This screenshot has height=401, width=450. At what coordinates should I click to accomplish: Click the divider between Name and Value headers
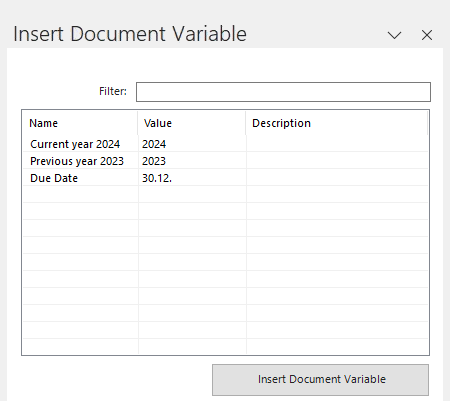(x=137, y=123)
